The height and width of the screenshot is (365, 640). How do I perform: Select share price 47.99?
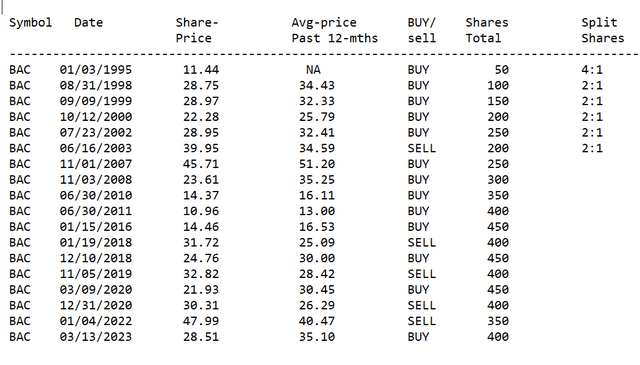200,321
